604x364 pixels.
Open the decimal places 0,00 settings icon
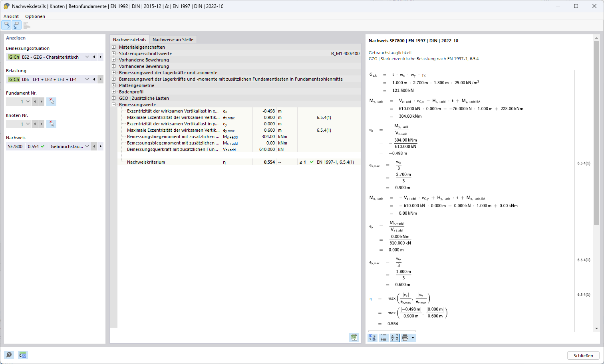23,355
